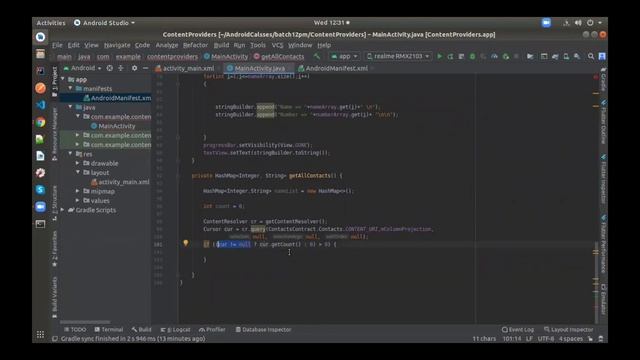640x360 pixels.
Task: Open the SDK Manager icon
Action: tap(577, 56)
